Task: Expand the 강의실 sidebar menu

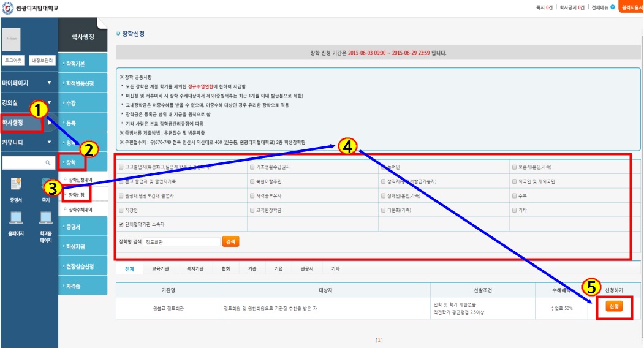Action: [29, 103]
